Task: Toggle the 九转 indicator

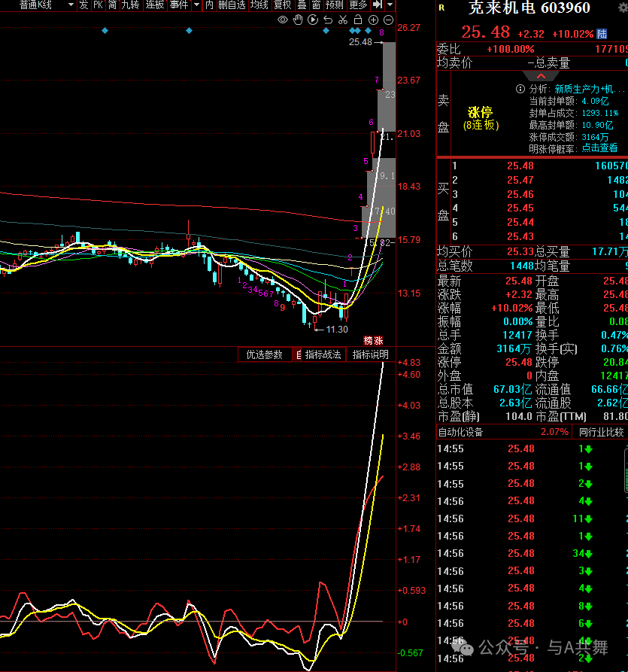Action: pos(130,5)
